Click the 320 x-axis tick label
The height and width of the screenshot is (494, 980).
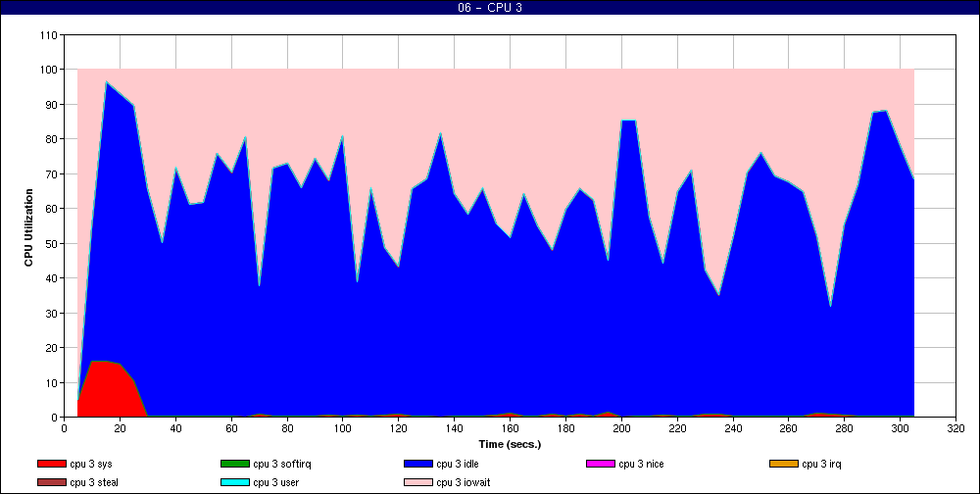(x=955, y=429)
